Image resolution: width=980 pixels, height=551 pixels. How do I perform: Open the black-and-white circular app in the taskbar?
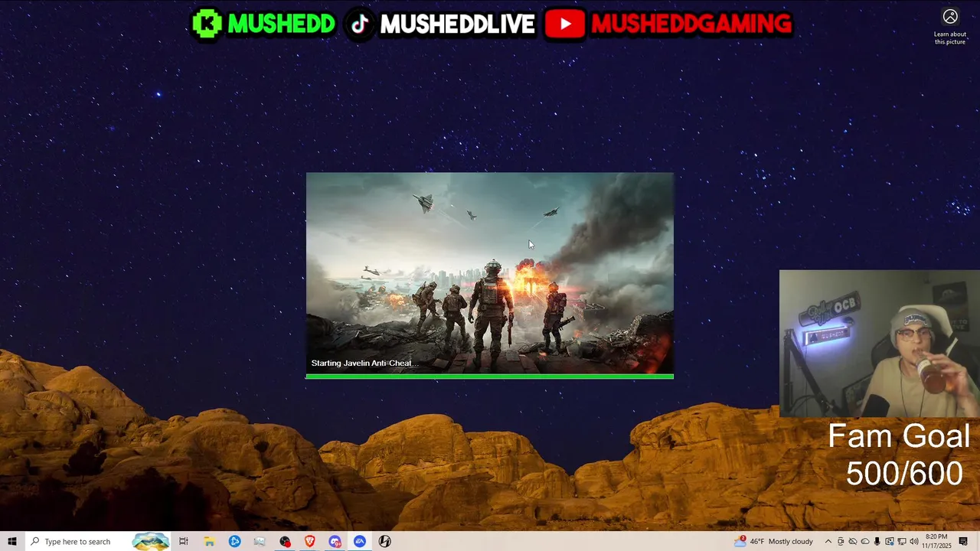[385, 541]
